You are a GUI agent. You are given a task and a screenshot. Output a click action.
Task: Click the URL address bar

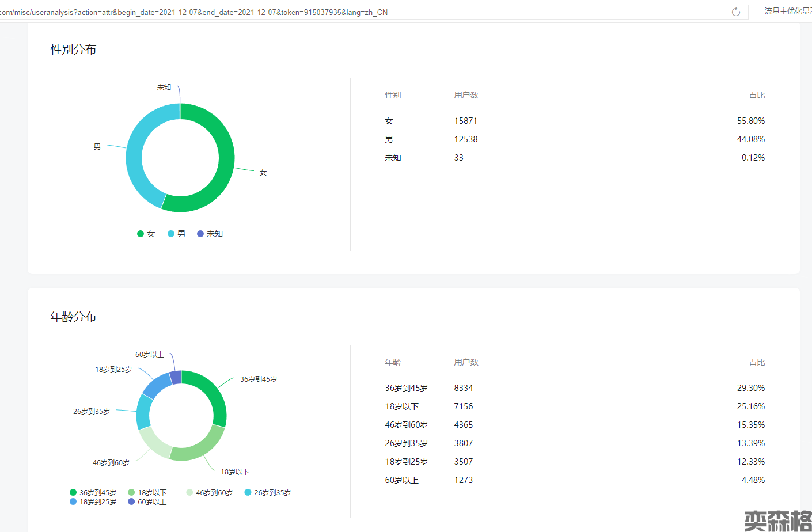tap(346, 12)
